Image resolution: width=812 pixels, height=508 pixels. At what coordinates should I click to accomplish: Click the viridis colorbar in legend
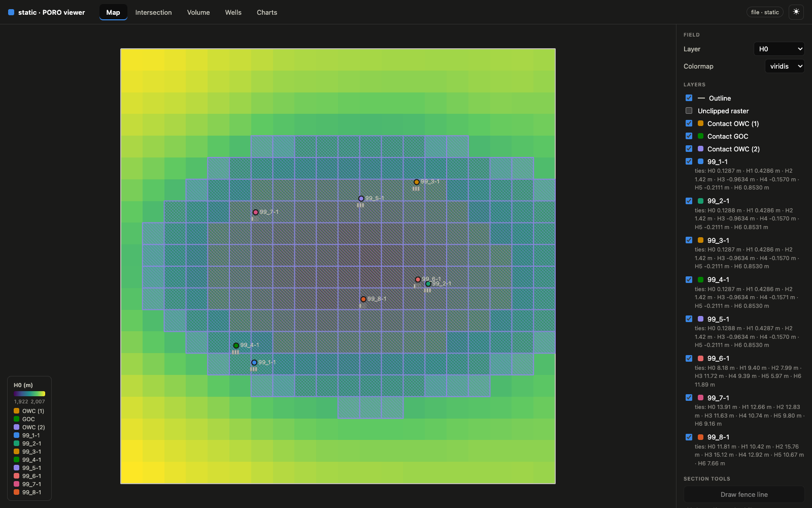coord(29,394)
